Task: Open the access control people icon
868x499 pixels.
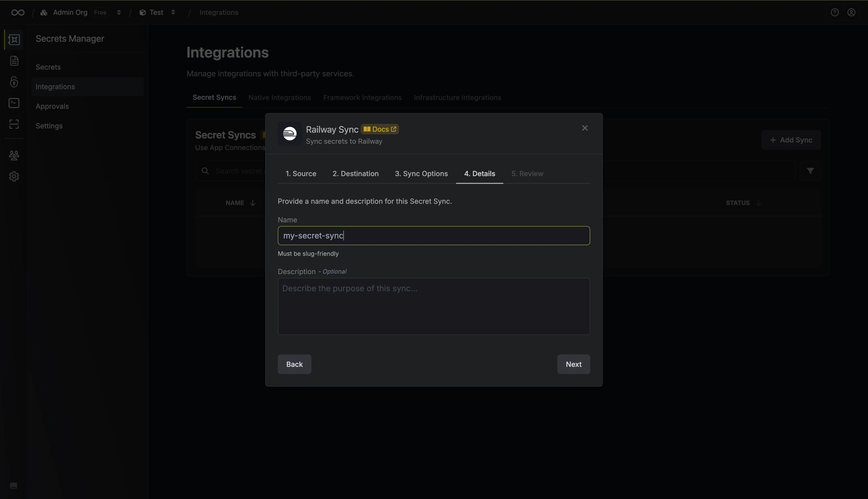Action: [14, 156]
